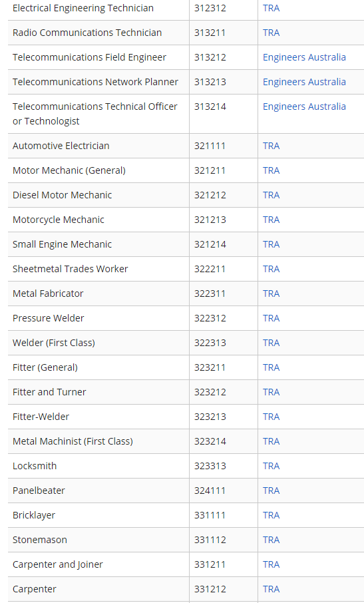The width and height of the screenshot is (364, 603).
Task: Follow TRA link for Diesel Motor Mechanic
Action: 271,195
